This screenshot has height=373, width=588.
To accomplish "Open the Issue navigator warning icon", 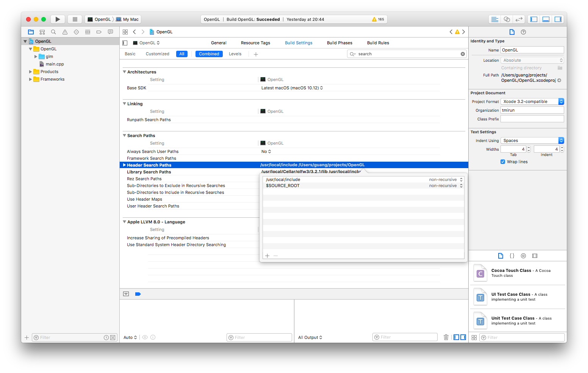I will tap(65, 32).
